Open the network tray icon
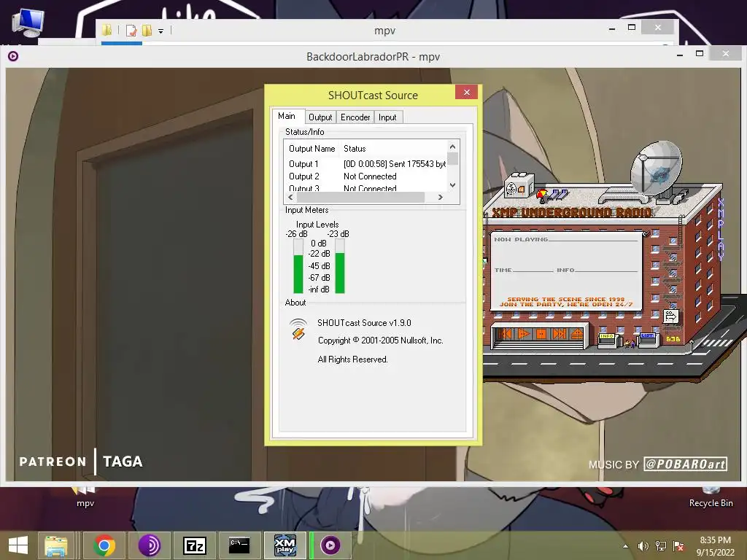 [661, 546]
